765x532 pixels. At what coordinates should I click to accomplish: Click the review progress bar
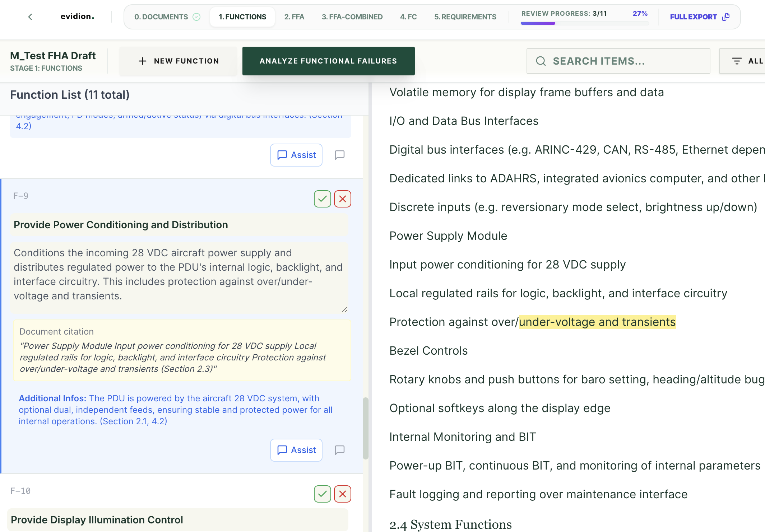584,23
